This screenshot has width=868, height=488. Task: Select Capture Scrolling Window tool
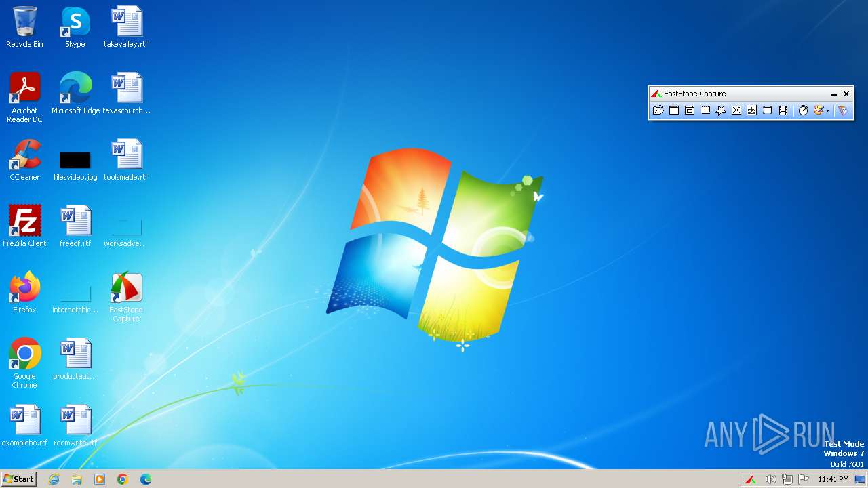pos(752,110)
